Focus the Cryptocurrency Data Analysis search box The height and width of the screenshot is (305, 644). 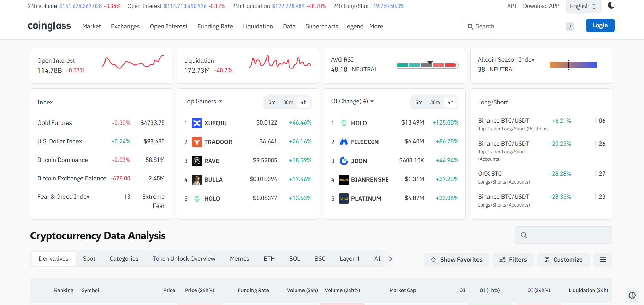[563, 235]
